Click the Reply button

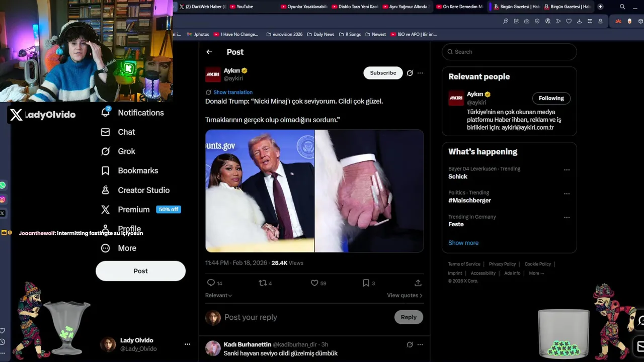[x=409, y=317]
